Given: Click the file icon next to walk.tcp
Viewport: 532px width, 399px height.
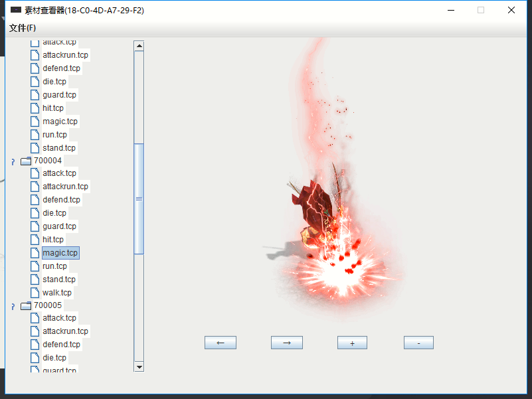Looking at the screenshot, I should (x=35, y=293).
